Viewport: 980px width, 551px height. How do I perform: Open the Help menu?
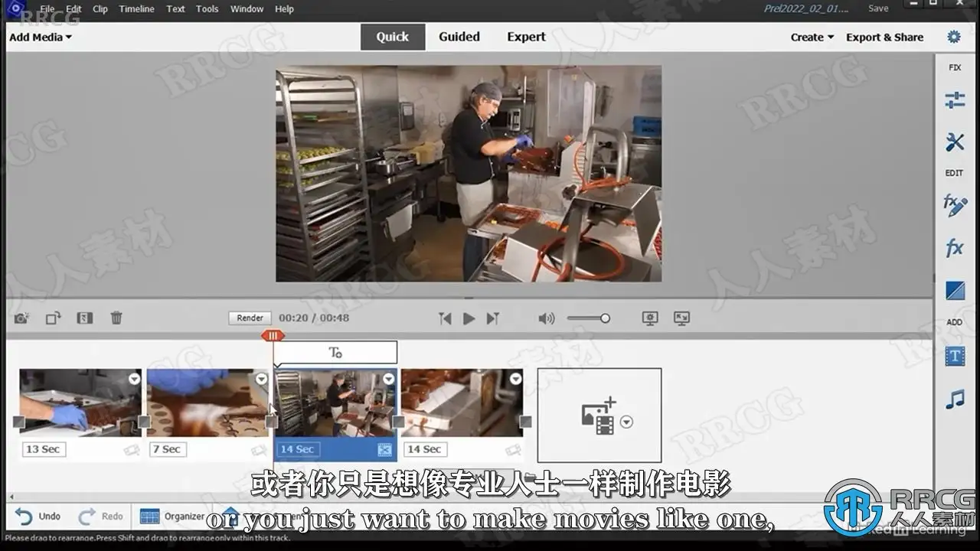pyautogui.click(x=284, y=9)
